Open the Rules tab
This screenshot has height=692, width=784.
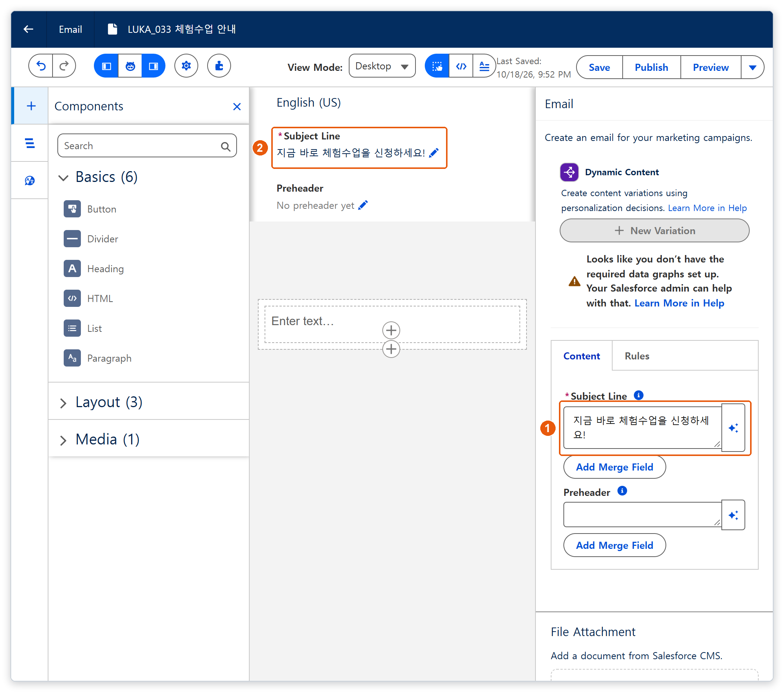coord(637,356)
